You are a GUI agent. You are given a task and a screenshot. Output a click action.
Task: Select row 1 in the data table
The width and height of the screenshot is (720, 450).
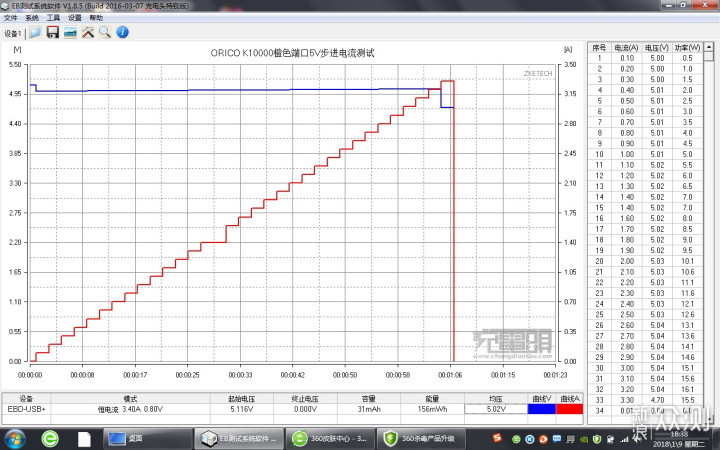click(640, 57)
